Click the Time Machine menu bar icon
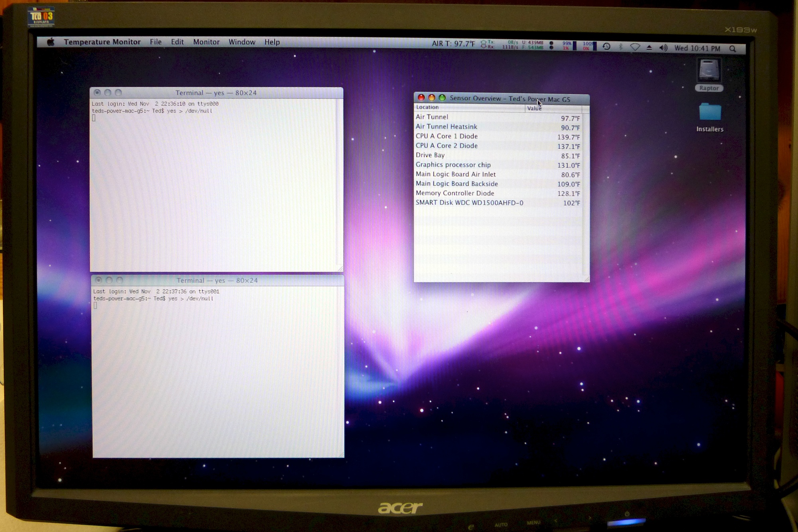Image resolution: width=798 pixels, height=532 pixels. pos(606,47)
